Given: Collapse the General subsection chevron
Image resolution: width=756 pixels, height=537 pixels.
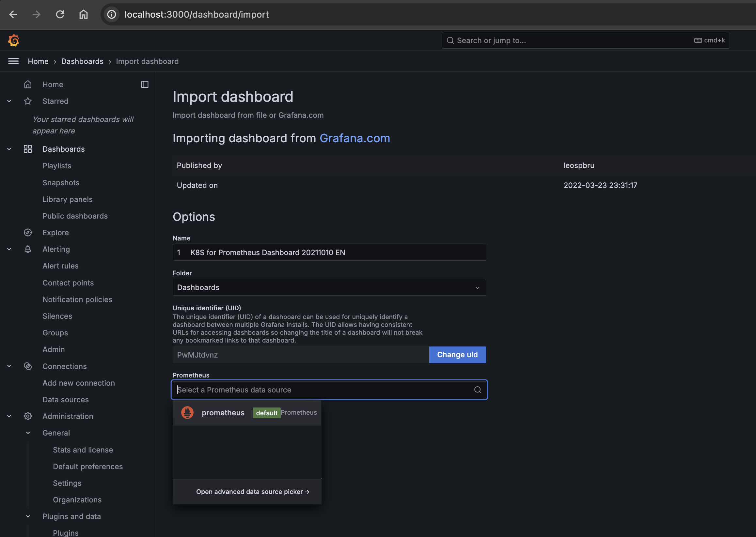Looking at the screenshot, I should tap(28, 433).
